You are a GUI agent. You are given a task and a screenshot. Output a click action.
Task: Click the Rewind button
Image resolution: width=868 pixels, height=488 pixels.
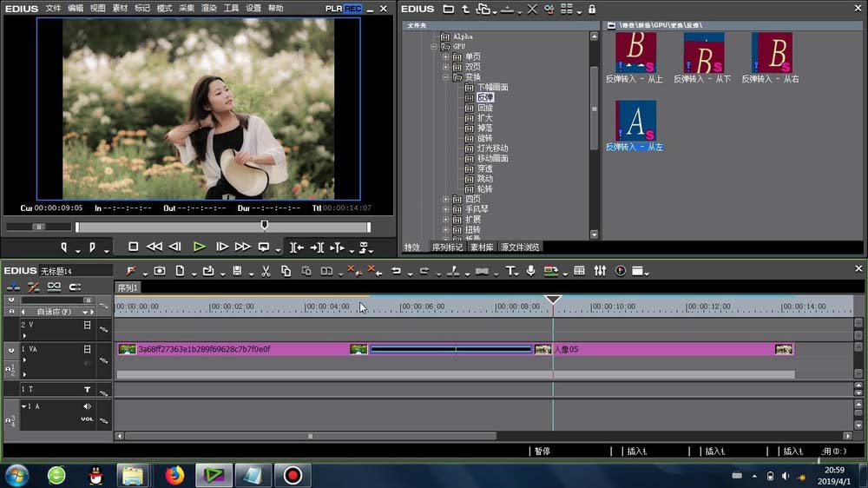point(154,247)
